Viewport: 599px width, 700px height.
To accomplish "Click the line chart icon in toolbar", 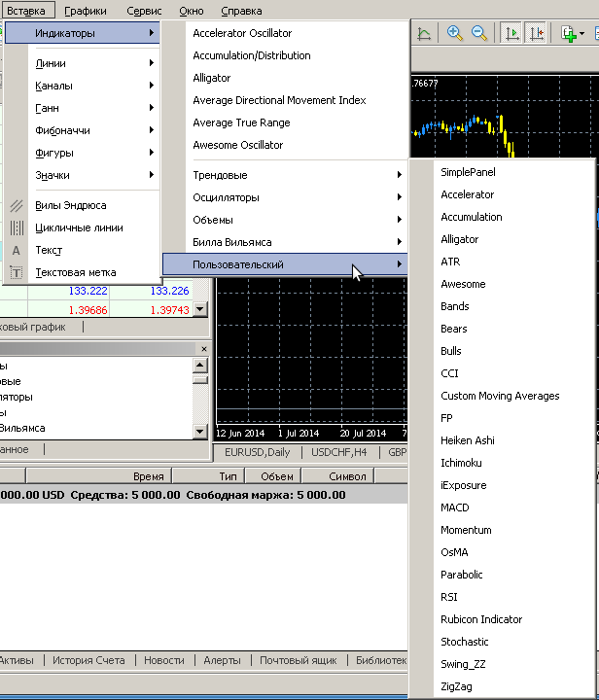I will (424, 33).
